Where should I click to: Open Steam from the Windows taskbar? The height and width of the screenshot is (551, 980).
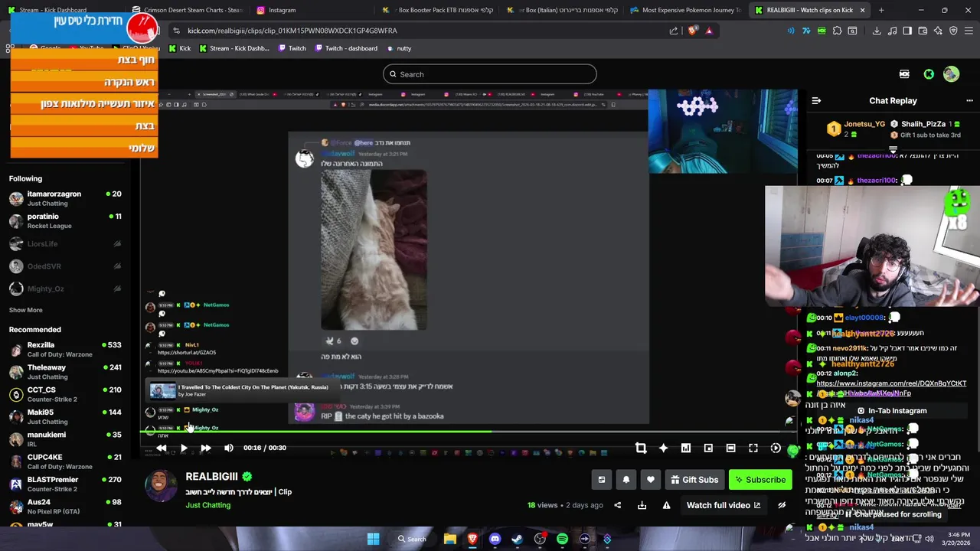pos(518,539)
